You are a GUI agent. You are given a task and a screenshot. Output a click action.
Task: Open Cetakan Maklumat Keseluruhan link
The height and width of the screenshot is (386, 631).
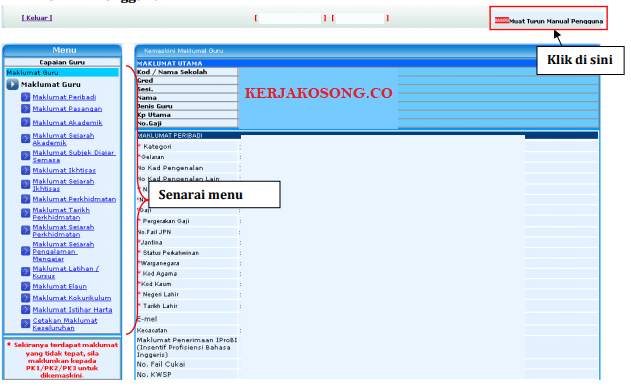click(65, 324)
